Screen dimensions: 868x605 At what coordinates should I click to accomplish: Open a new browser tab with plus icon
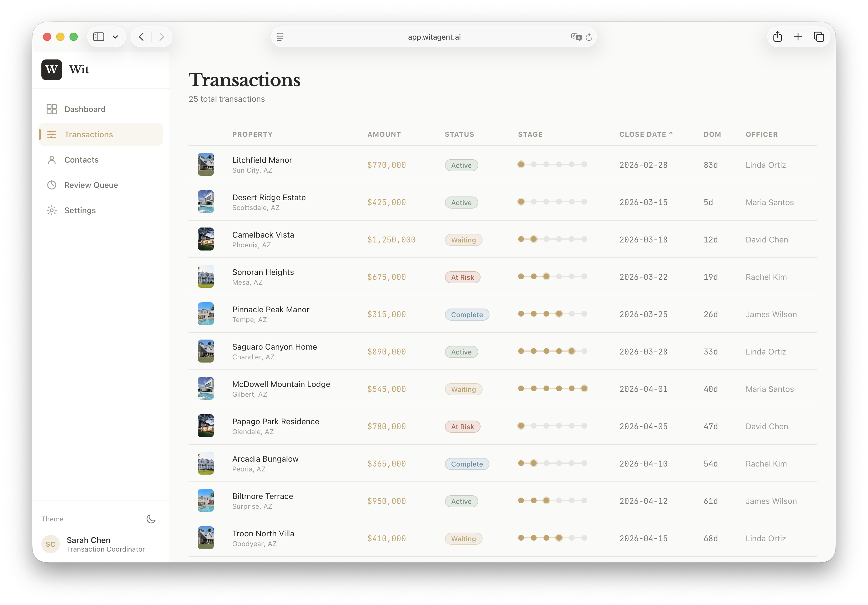pyautogui.click(x=798, y=37)
